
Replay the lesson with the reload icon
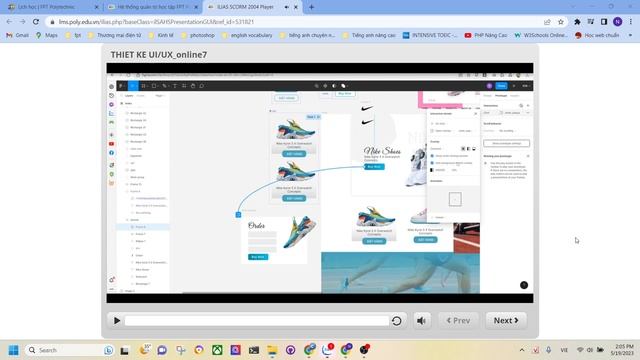pos(397,321)
